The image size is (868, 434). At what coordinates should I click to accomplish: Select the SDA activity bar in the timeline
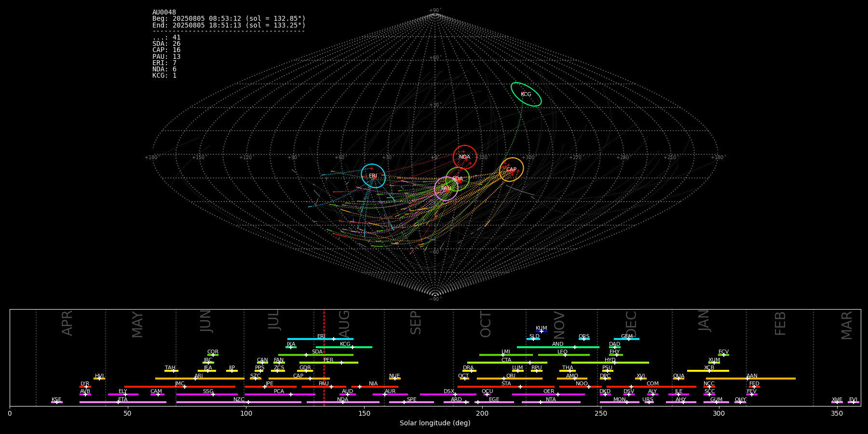tap(316, 355)
